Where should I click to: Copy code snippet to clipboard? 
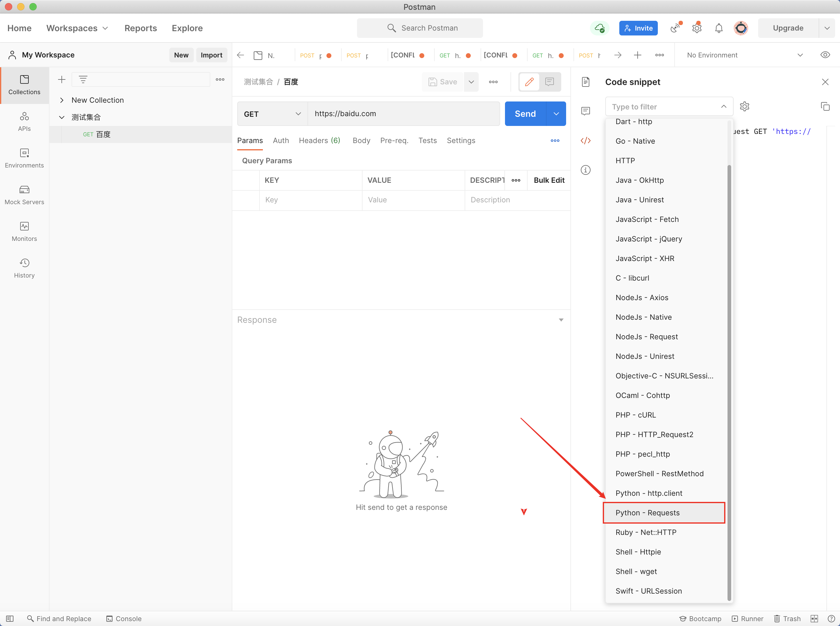[x=825, y=106]
